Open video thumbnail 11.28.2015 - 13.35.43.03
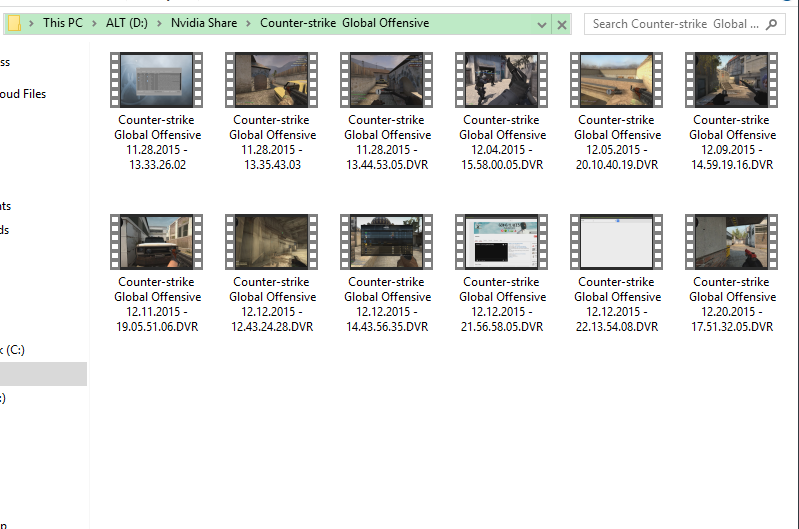The width and height of the screenshot is (799, 529). coord(272,80)
